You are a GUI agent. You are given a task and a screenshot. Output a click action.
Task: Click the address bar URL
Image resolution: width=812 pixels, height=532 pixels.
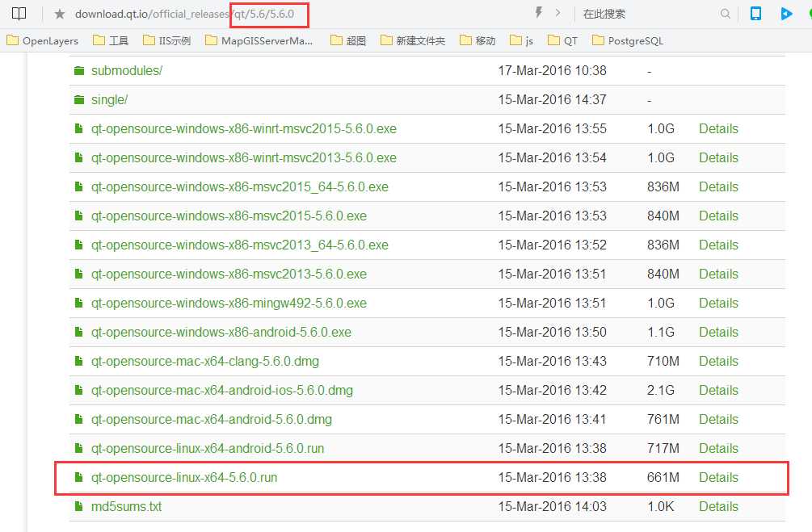(184, 14)
